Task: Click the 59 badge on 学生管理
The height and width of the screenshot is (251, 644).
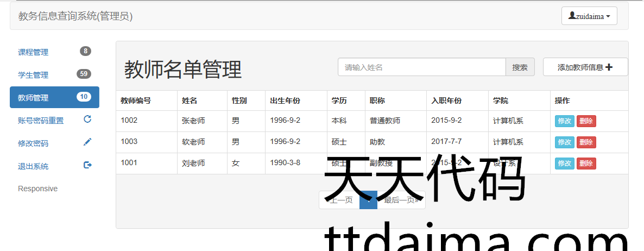Action: 84,74
